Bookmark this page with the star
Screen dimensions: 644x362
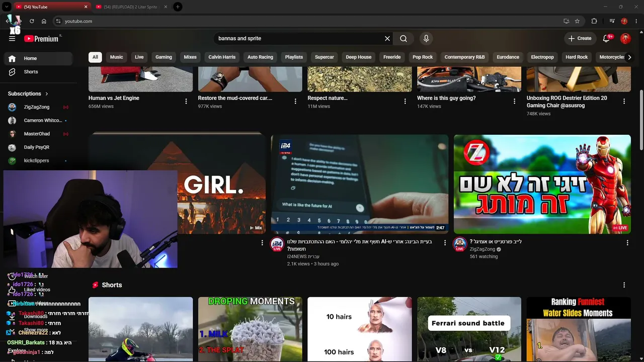(x=577, y=21)
